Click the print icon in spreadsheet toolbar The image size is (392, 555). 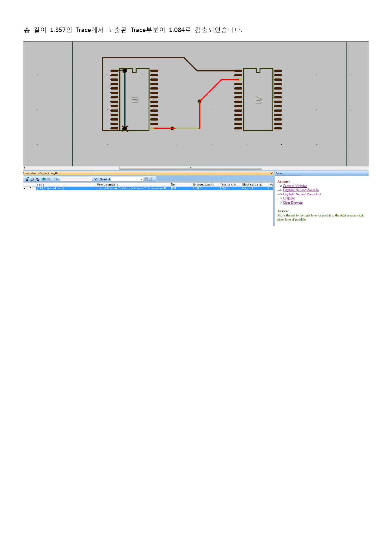(x=32, y=179)
